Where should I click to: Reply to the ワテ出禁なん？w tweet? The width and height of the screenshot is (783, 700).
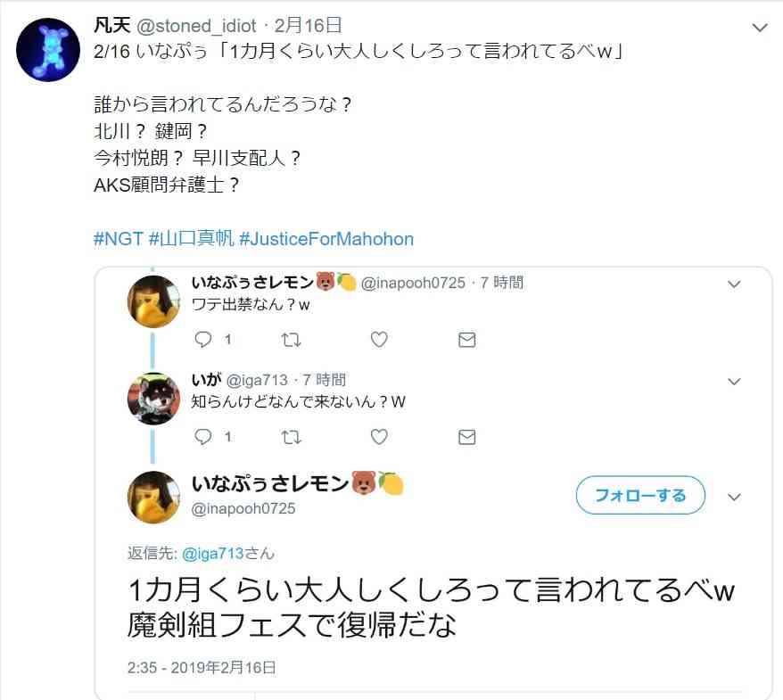(x=202, y=340)
